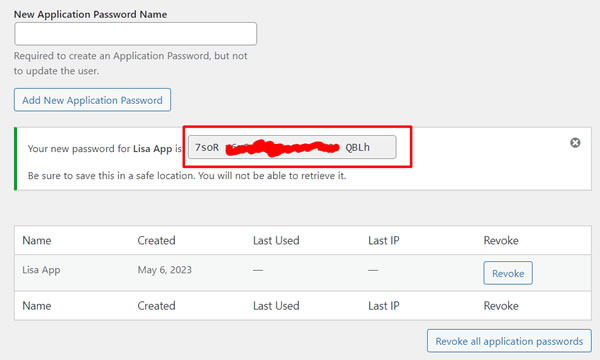Screen dimensions: 600x360
Task: Revoke the Lisa App password
Action: 508,273
